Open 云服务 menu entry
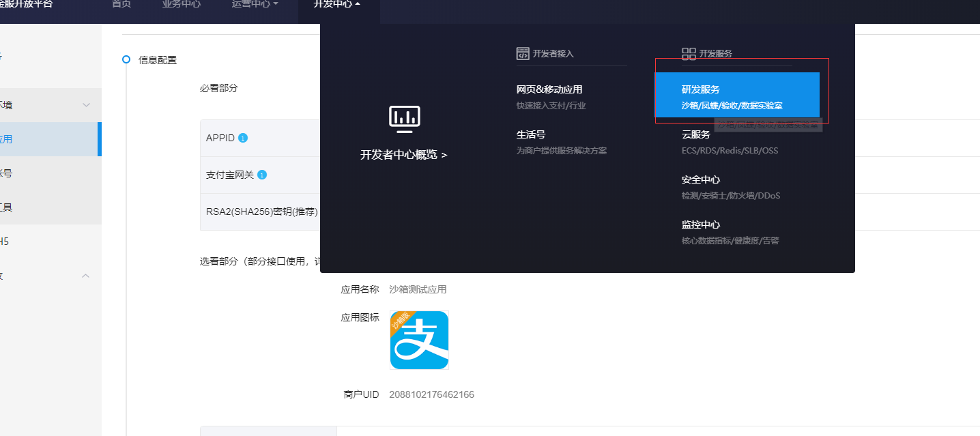 (696, 134)
